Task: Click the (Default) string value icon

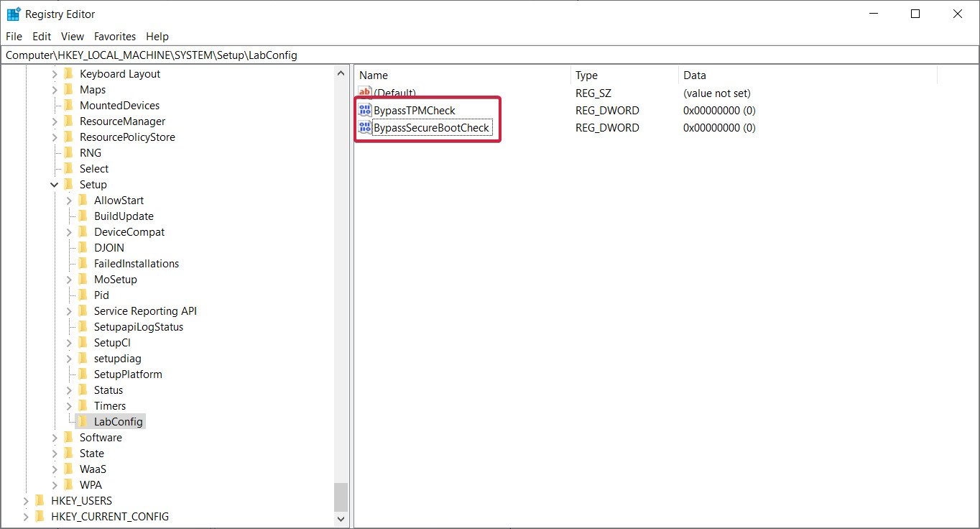Action: tap(365, 93)
